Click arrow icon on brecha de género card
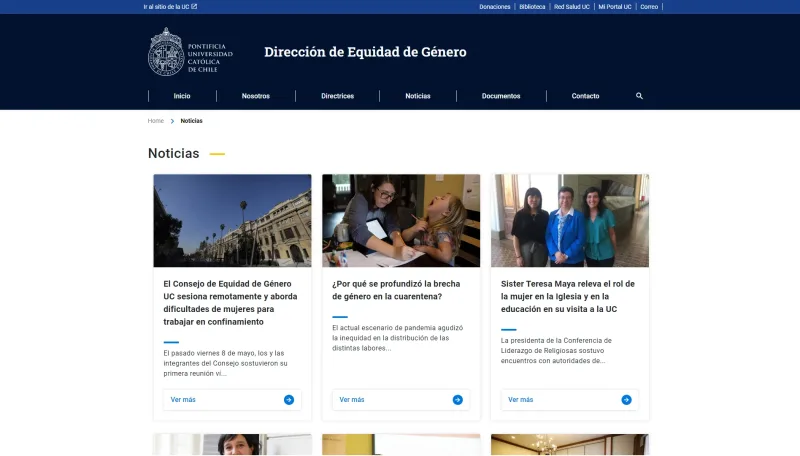Screen dimensions: 800x456 pyautogui.click(x=458, y=400)
